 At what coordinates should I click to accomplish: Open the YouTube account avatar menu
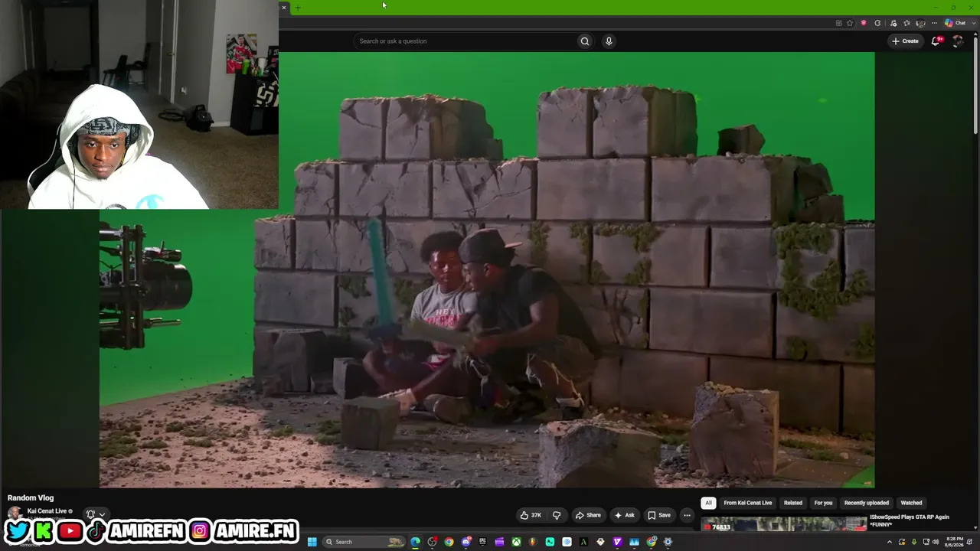click(x=957, y=41)
